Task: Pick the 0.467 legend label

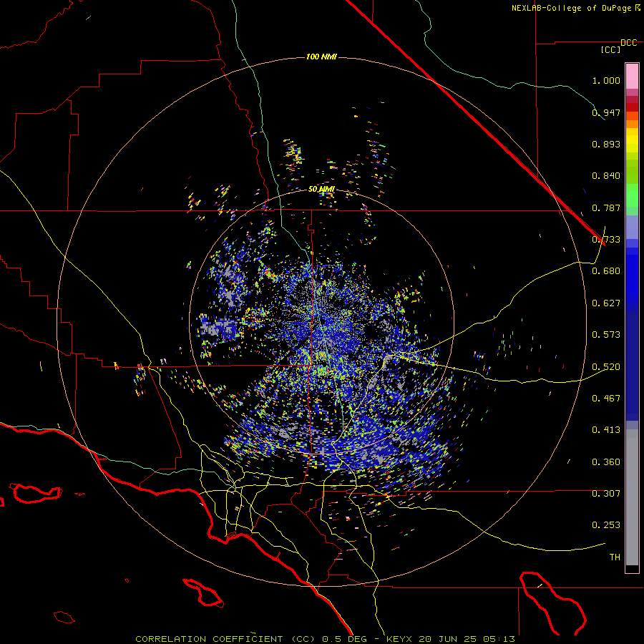Action: pos(606,399)
